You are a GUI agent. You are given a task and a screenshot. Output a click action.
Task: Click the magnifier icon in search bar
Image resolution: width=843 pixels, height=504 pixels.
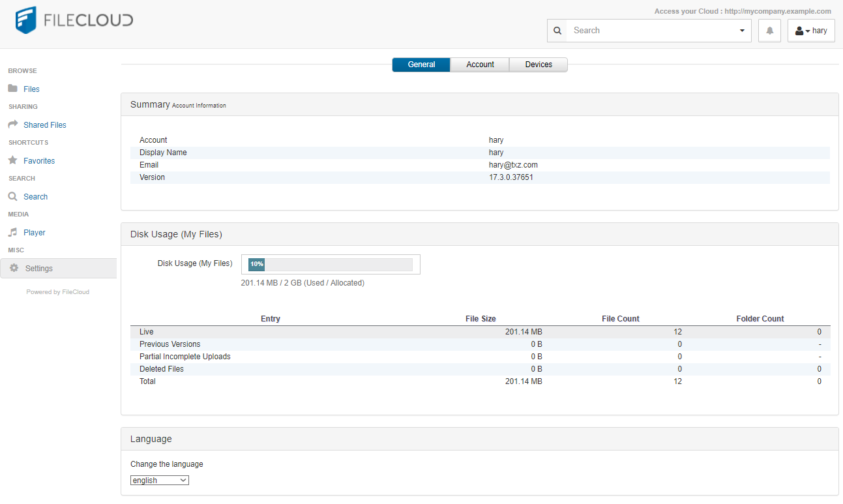(x=557, y=31)
